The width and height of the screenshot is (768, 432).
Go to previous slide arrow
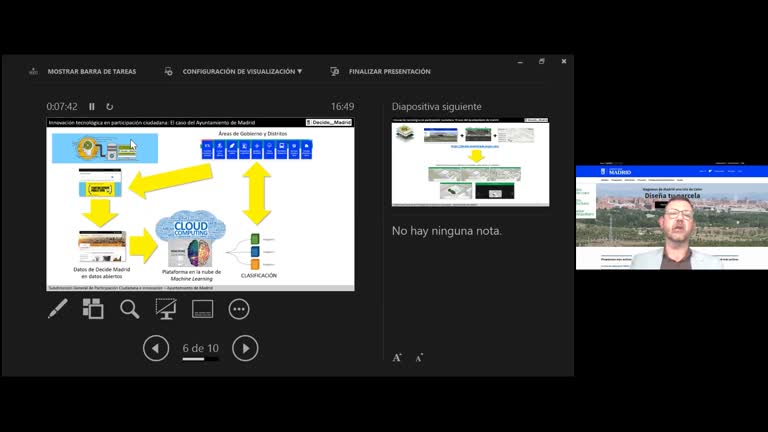click(156, 348)
